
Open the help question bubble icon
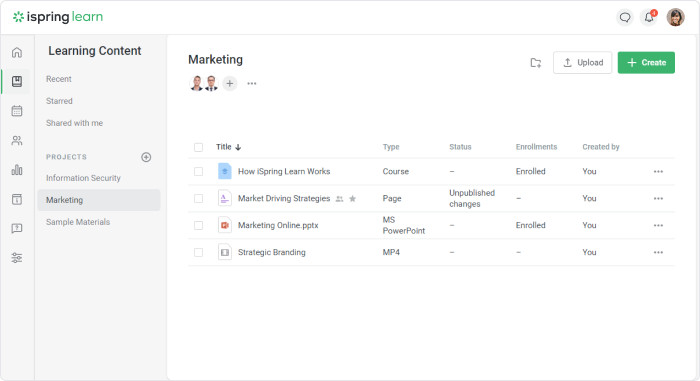tap(17, 229)
